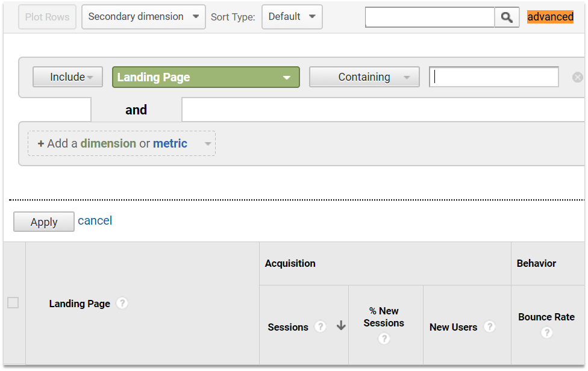Open help icon next to New Users

pyautogui.click(x=489, y=327)
